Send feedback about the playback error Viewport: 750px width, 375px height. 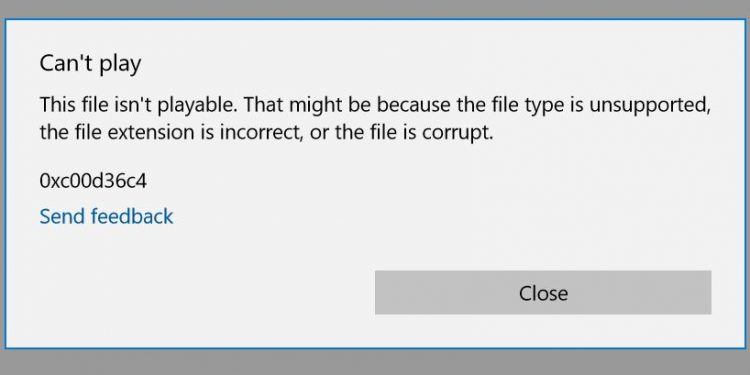(x=106, y=216)
